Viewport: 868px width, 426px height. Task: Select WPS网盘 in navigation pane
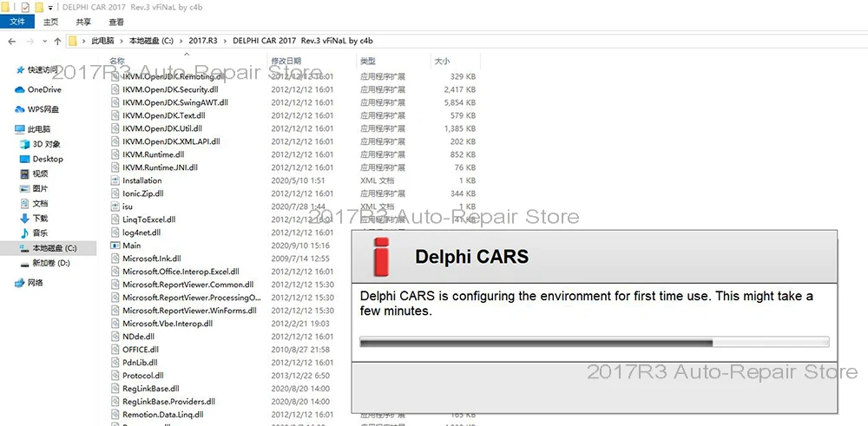[x=43, y=109]
